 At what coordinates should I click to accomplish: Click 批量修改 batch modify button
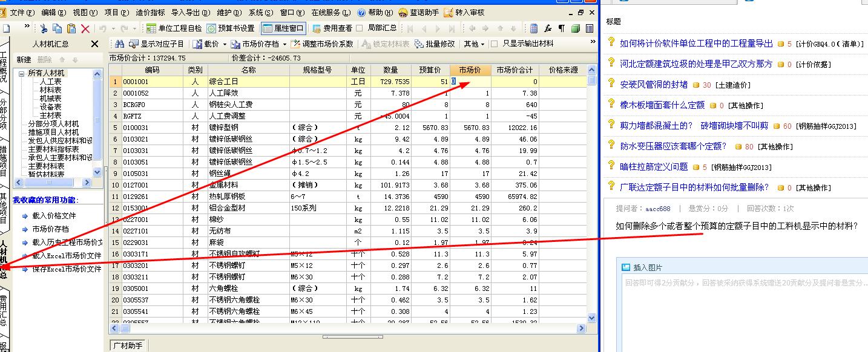point(435,44)
